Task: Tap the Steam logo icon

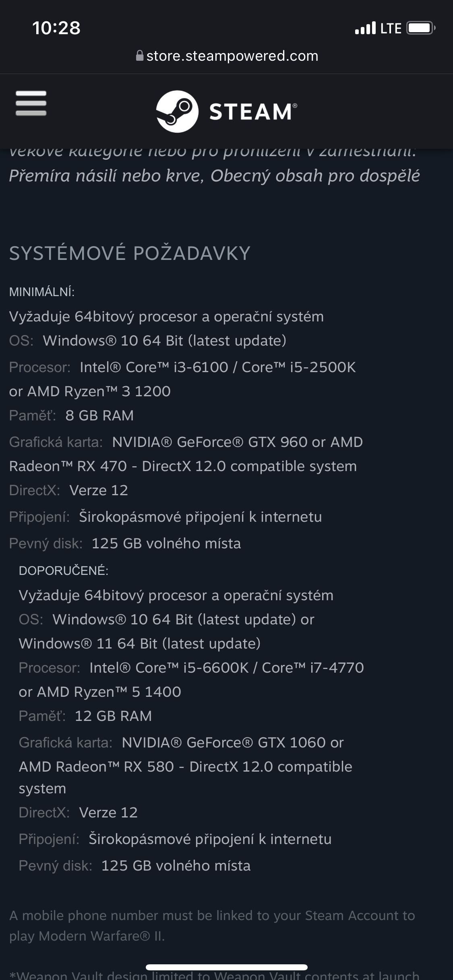Action: [x=177, y=111]
